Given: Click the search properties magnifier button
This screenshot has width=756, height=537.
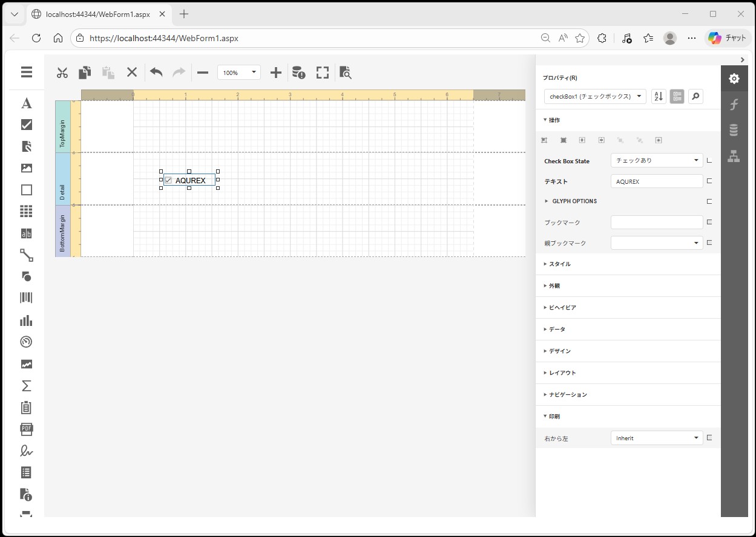Looking at the screenshot, I should tap(696, 96).
